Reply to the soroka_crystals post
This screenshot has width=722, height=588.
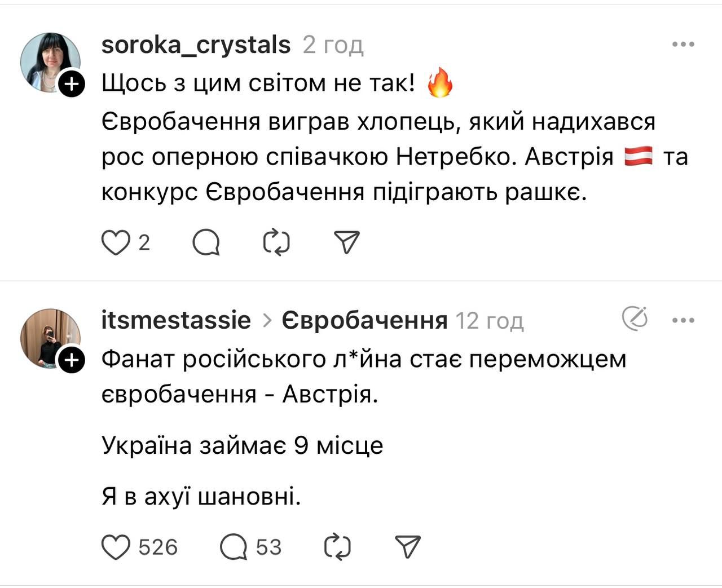(x=206, y=243)
